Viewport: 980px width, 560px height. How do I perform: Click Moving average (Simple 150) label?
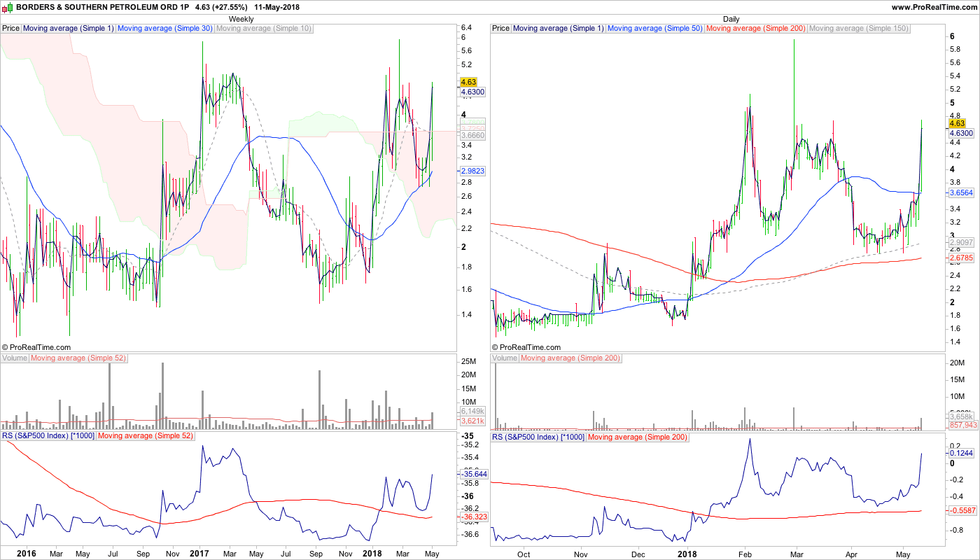[x=859, y=29]
